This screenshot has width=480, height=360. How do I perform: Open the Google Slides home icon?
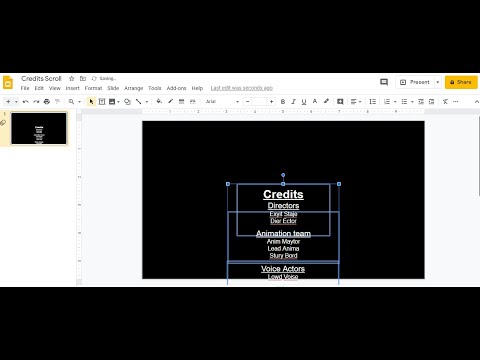[x=8, y=82]
